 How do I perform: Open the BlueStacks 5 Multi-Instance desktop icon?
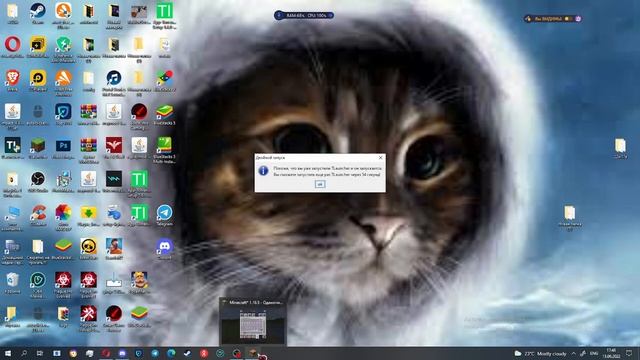coord(164,149)
